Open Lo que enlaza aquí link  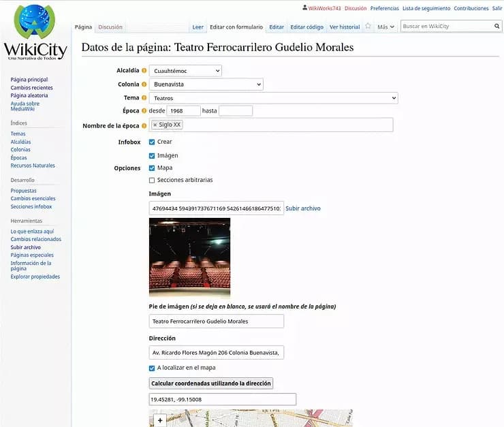32,232
